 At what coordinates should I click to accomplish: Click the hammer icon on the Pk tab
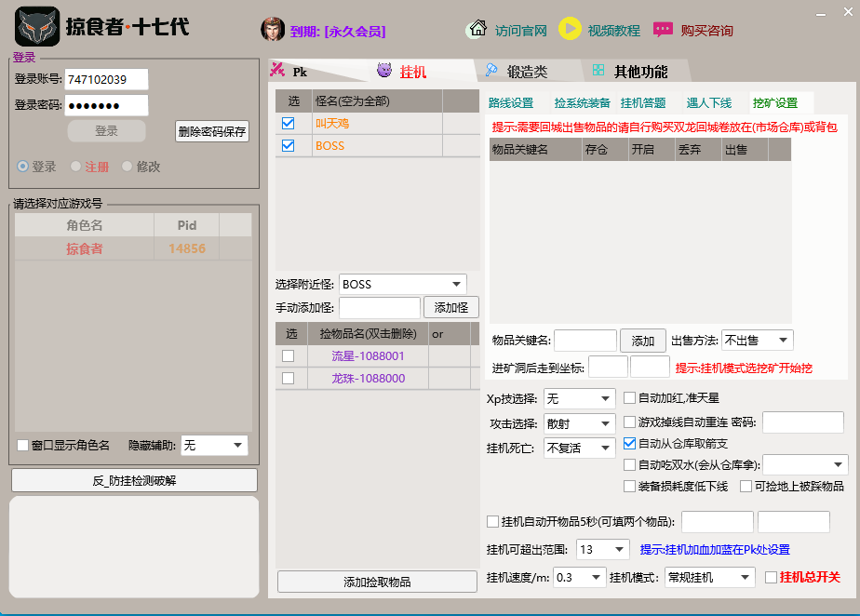[x=277, y=69]
